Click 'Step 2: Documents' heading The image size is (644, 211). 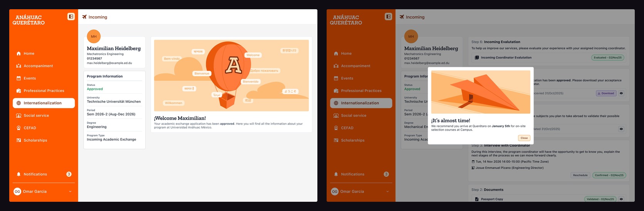[487, 190]
